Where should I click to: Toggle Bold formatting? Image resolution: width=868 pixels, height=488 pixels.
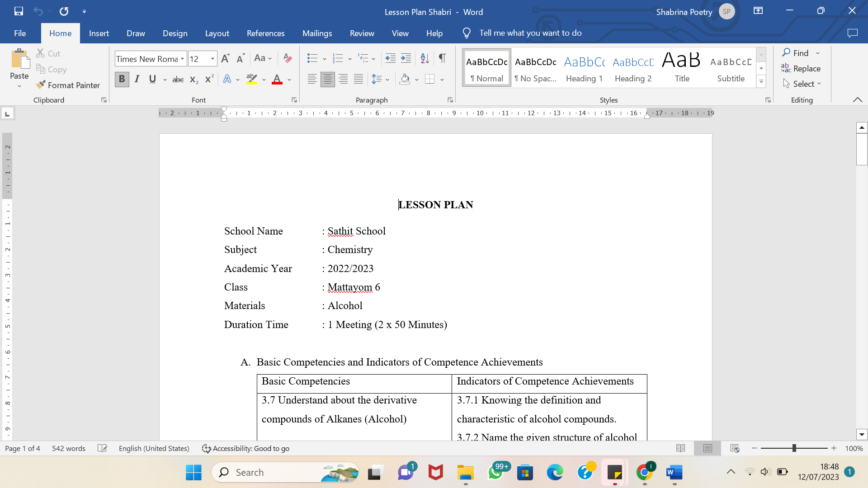[122, 80]
